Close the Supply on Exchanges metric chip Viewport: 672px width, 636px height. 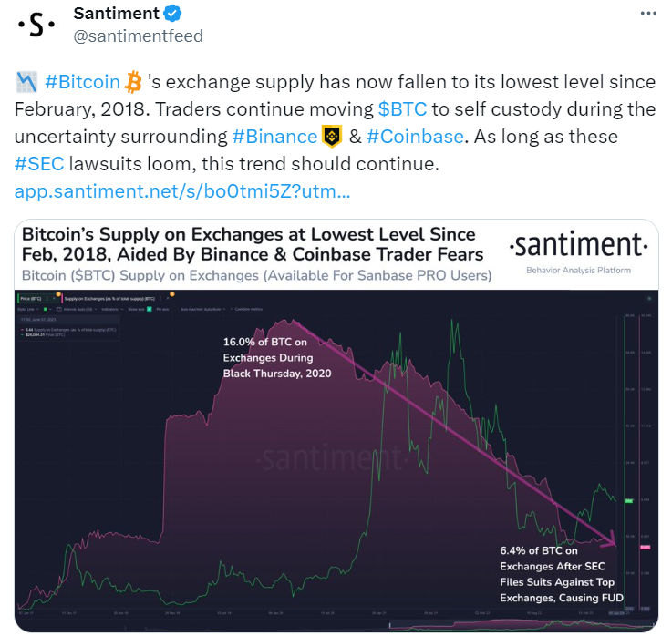coord(168,299)
